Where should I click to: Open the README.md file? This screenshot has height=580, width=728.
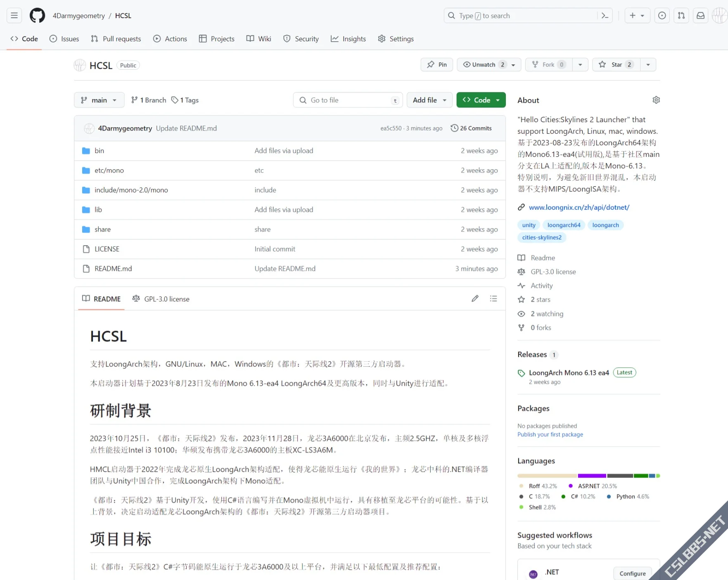click(x=113, y=269)
